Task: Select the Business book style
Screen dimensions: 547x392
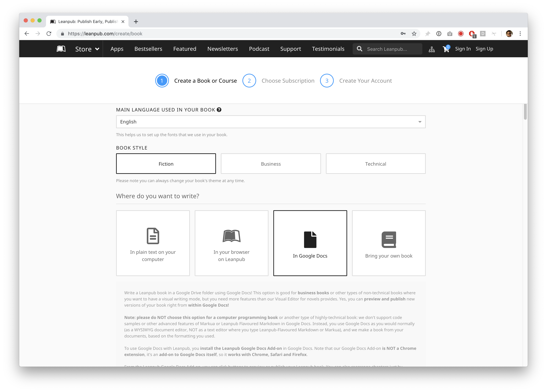Action: point(271,164)
